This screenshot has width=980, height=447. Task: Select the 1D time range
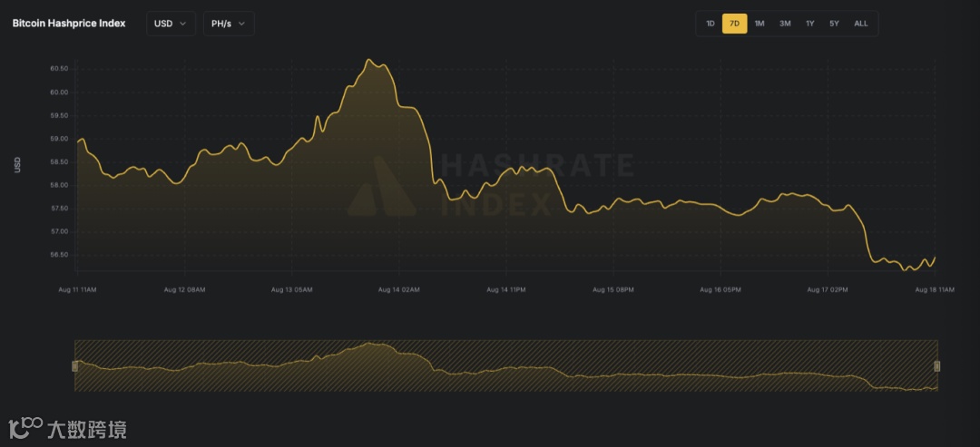point(710,24)
